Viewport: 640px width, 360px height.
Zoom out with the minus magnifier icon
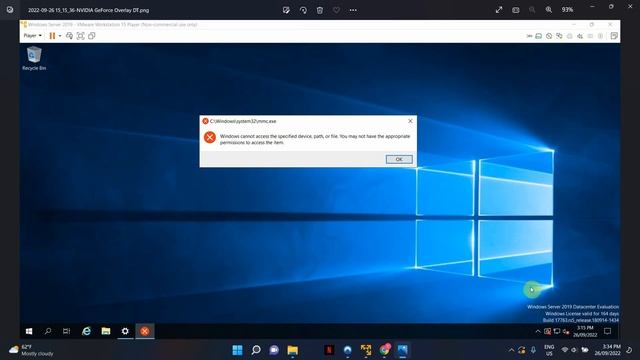532,10
